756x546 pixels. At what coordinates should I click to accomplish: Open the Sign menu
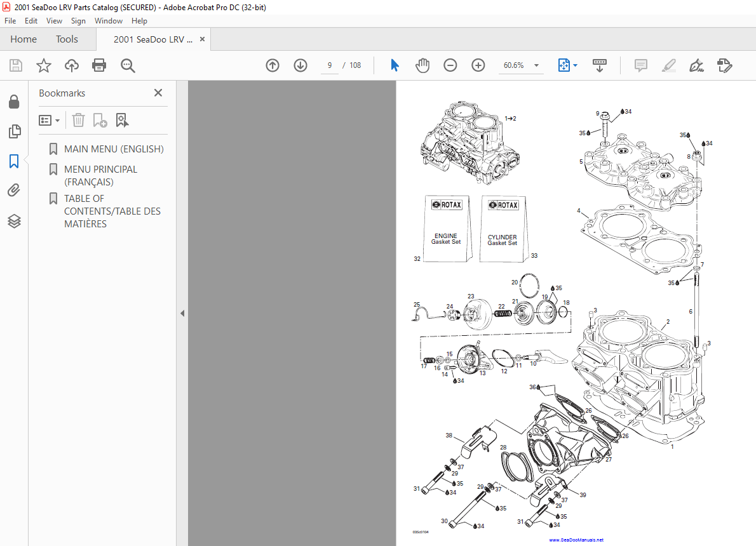[78, 21]
